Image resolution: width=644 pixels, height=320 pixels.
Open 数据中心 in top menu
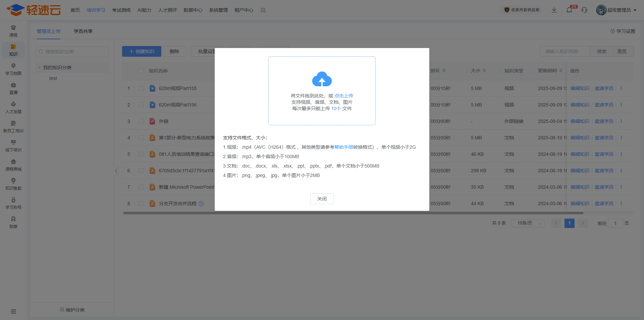(x=193, y=10)
